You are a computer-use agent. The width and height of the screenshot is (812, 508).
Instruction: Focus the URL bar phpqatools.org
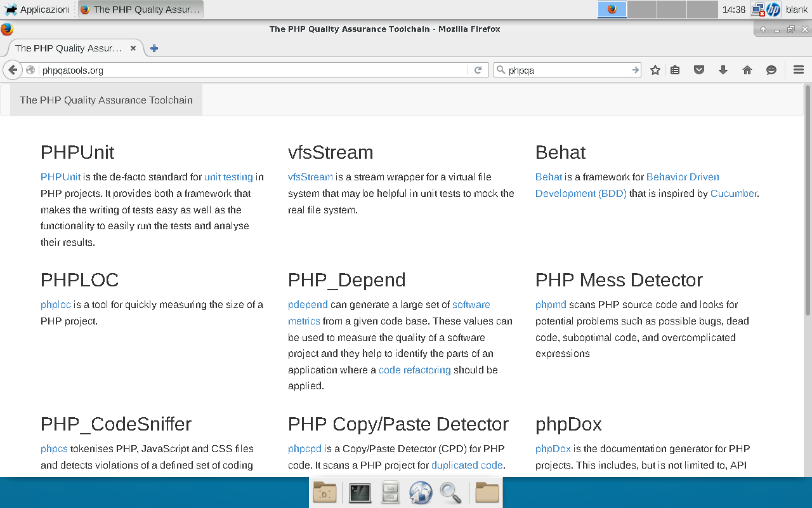254,70
